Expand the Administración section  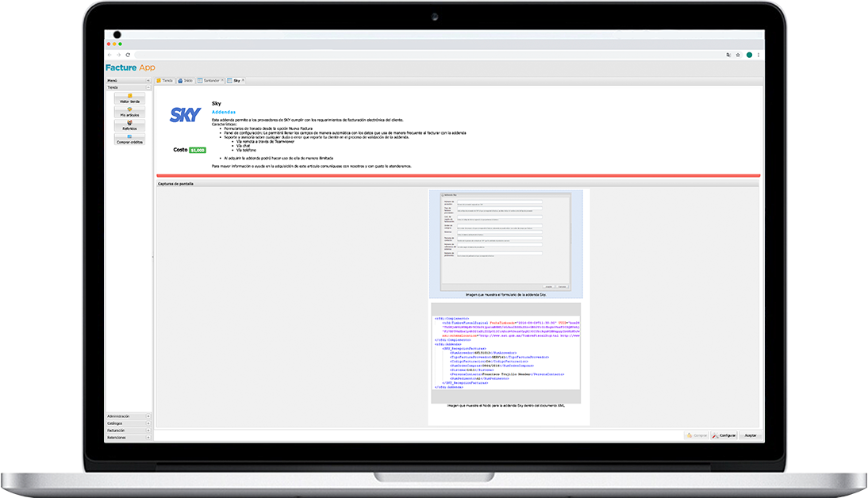tap(148, 416)
